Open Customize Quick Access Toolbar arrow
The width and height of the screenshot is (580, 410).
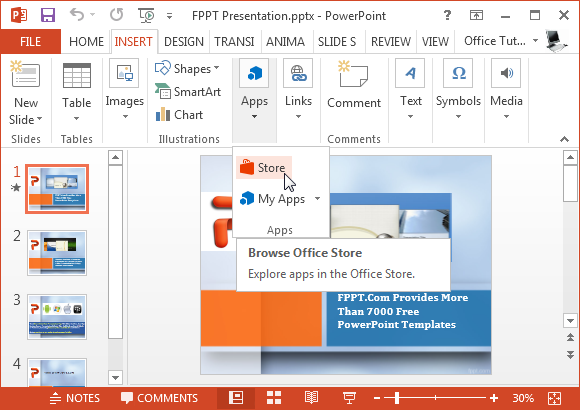click(x=169, y=16)
